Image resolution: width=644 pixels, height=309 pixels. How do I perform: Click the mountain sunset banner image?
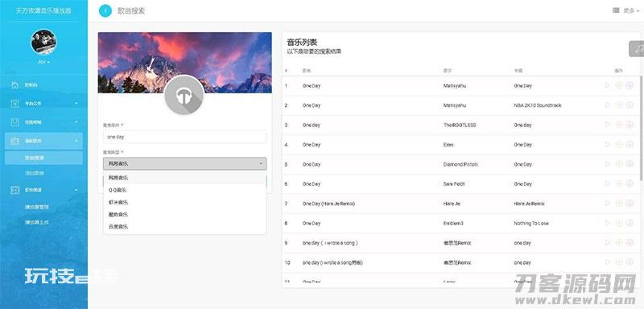click(x=184, y=63)
